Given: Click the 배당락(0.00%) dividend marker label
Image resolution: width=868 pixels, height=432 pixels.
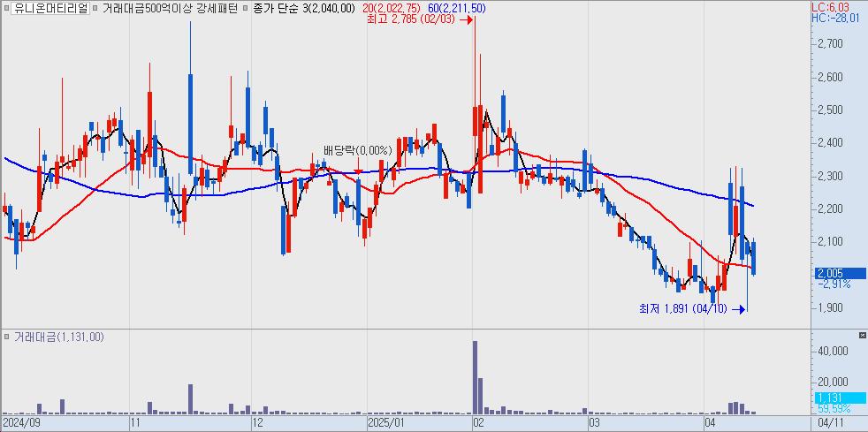Looking at the screenshot, I should point(358,150).
